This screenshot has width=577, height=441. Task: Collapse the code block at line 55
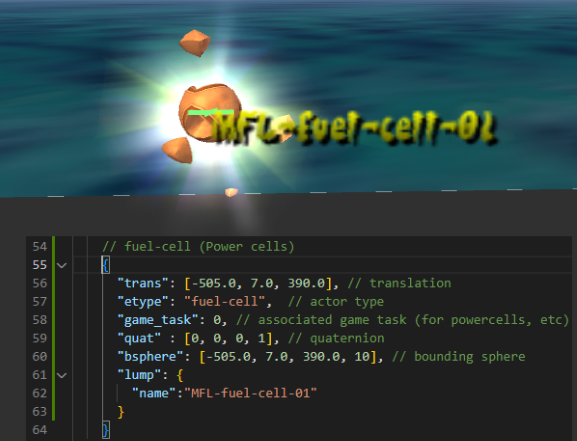62,265
